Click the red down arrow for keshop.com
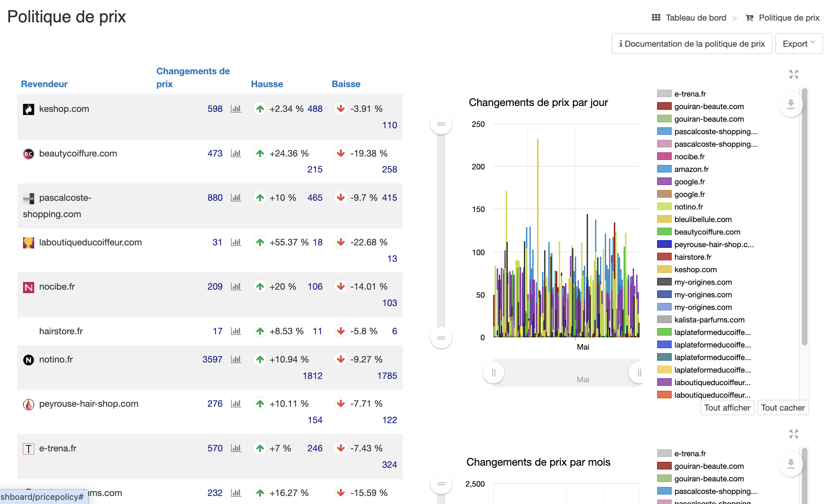This screenshot has height=504, width=828. (341, 109)
